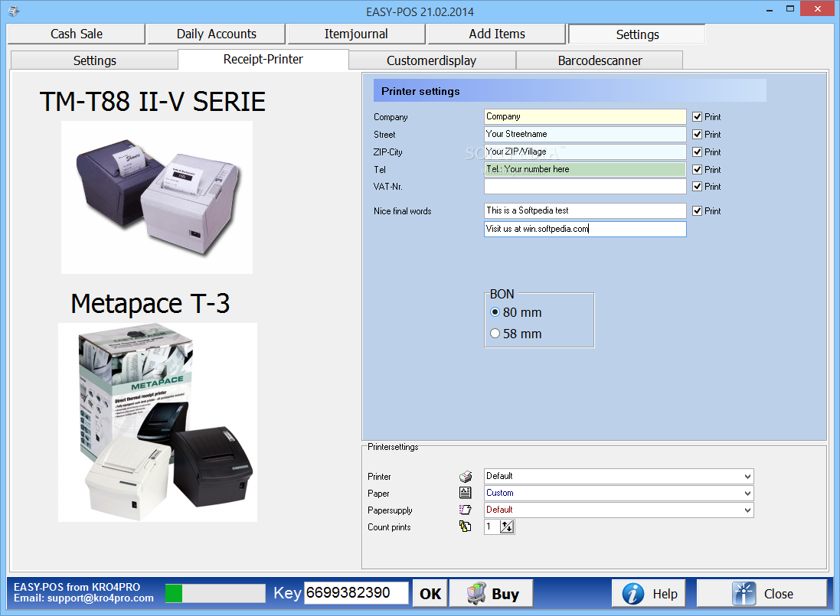Open the Papersupply dropdown showing Default

619,510
